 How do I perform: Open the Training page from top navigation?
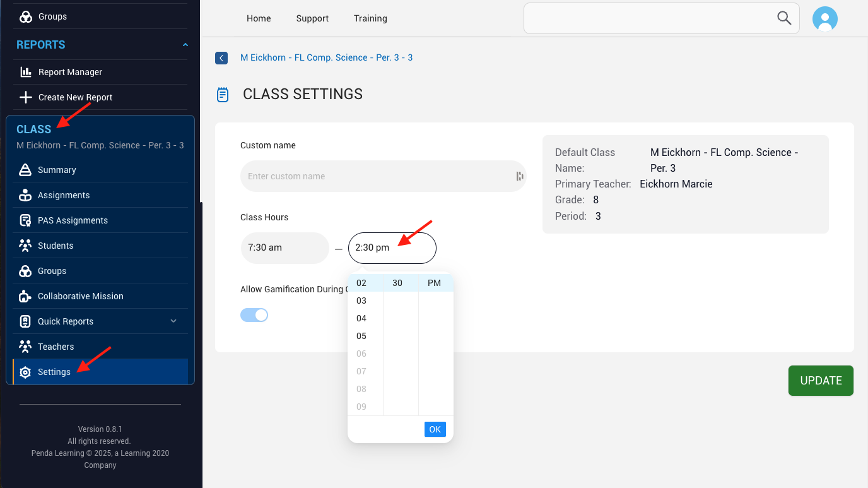[370, 18]
